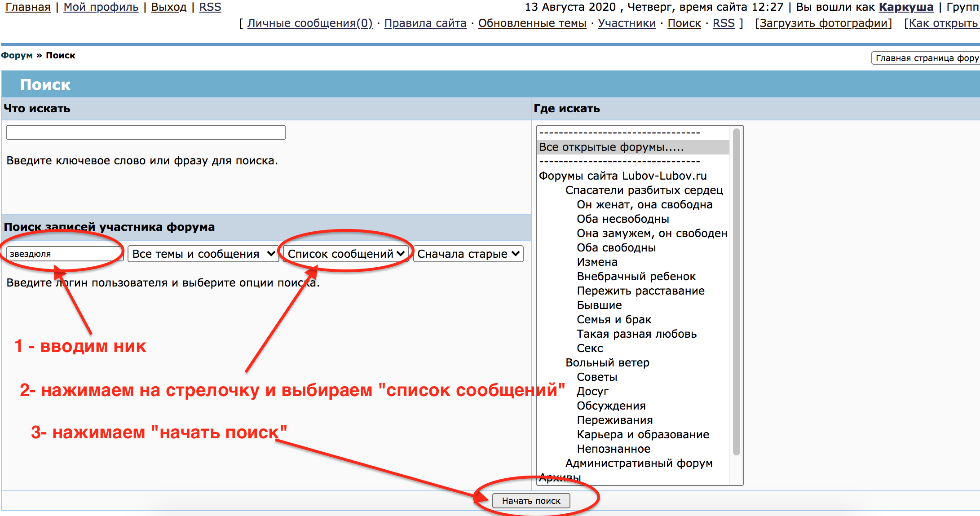Open 'Личные сообщения(0)' link

pyautogui.click(x=309, y=23)
